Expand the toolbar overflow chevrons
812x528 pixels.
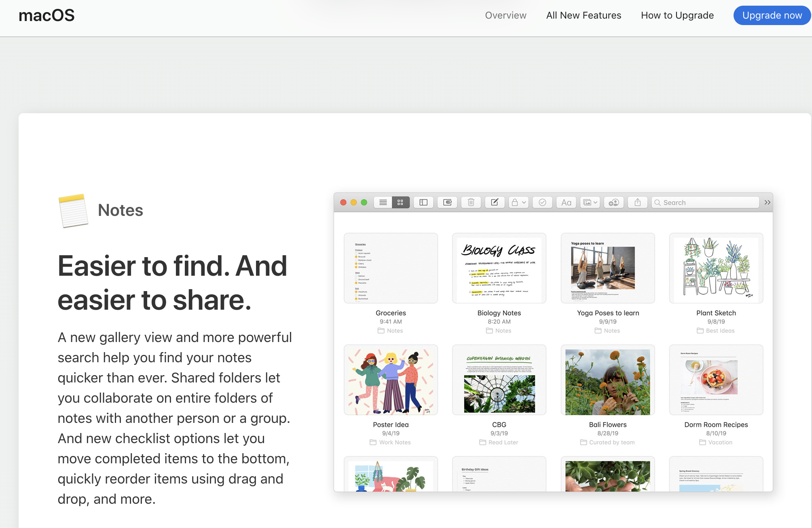point(767,203)
